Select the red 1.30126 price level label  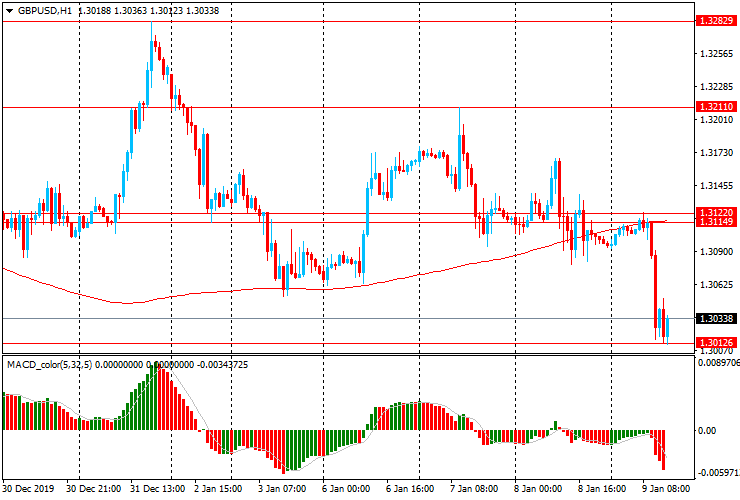click(x=716, y=343)
